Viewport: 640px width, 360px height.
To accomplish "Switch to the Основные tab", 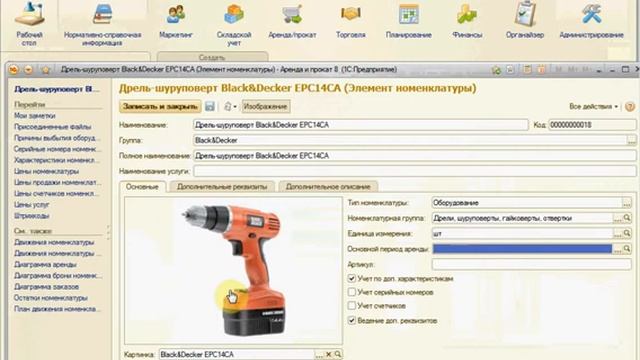I will [142, 187].
